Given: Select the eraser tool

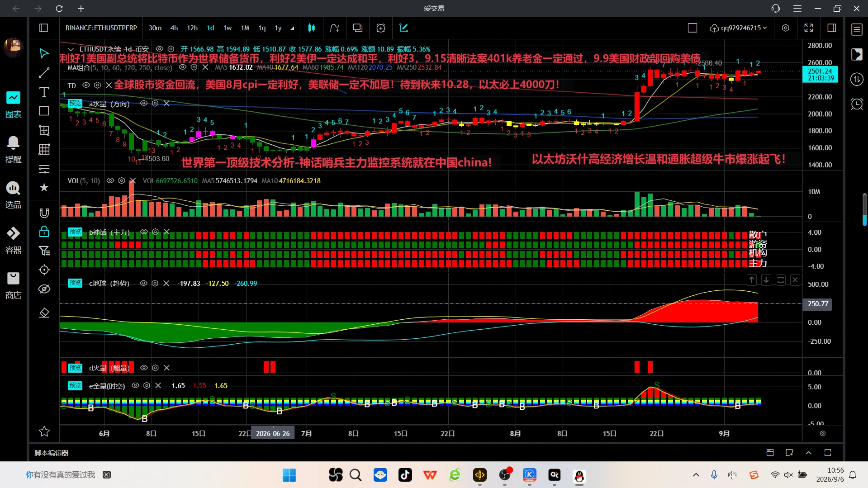Looking at the screenshot, I should (44, 313).
